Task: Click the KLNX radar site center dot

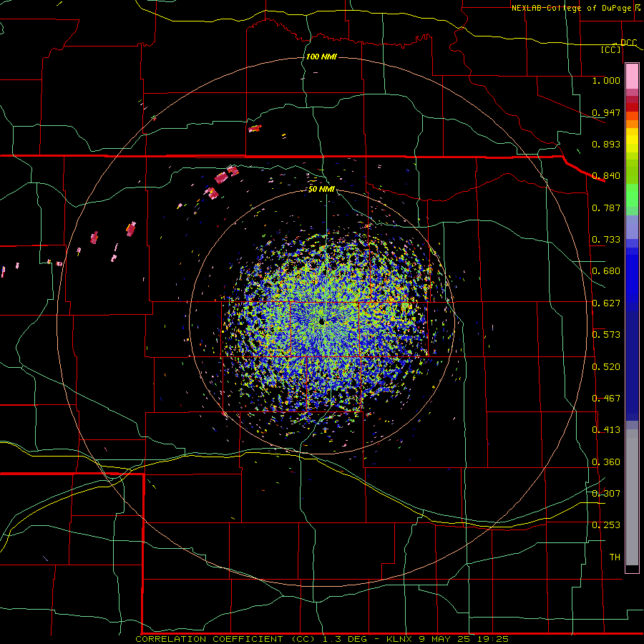Action: pyautogui.click(x=321, y=321)
